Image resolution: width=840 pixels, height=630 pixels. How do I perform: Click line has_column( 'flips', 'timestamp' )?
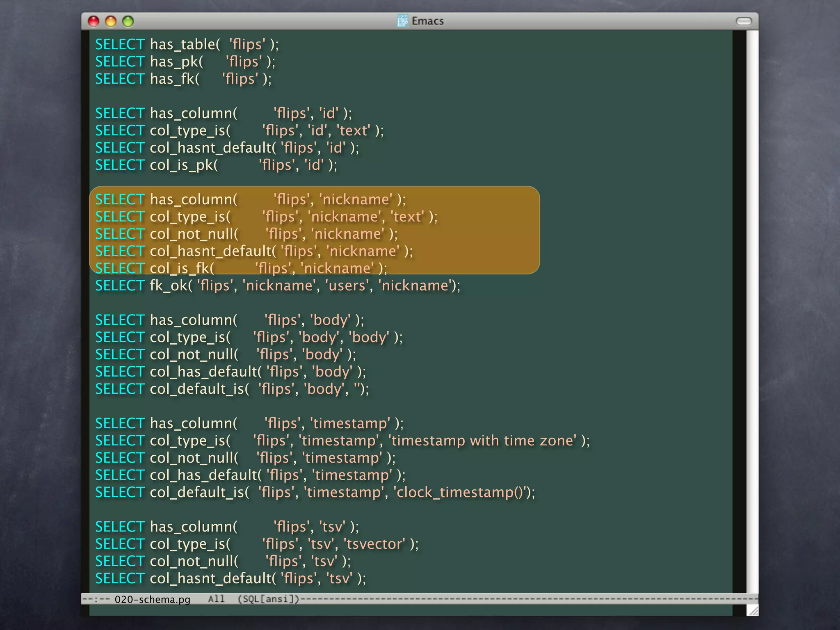pos(249,423)
